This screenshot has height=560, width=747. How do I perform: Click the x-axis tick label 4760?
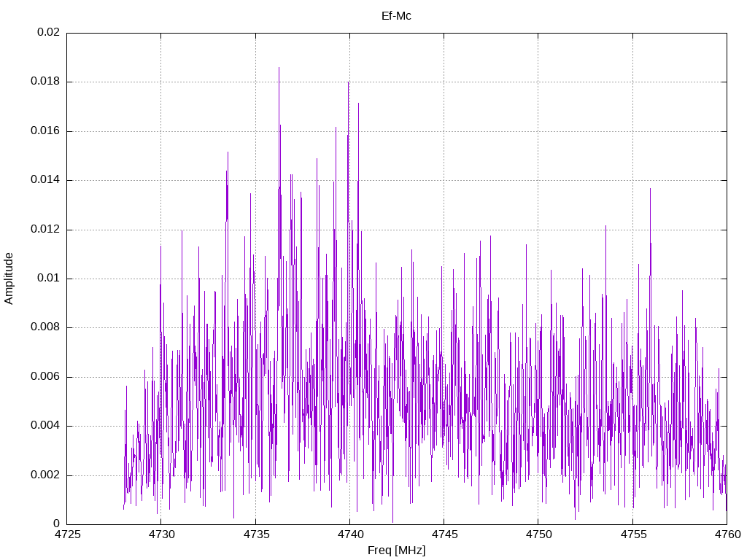[x=727, y=534]
